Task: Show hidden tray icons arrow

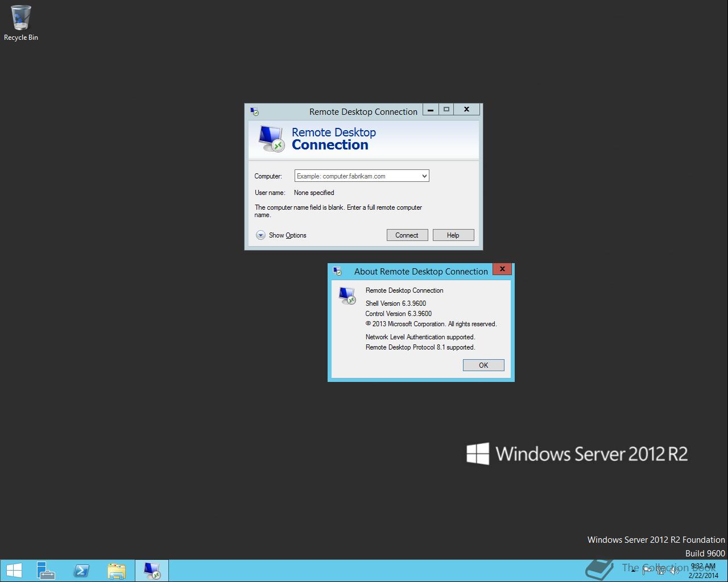Action: [633, 571]
